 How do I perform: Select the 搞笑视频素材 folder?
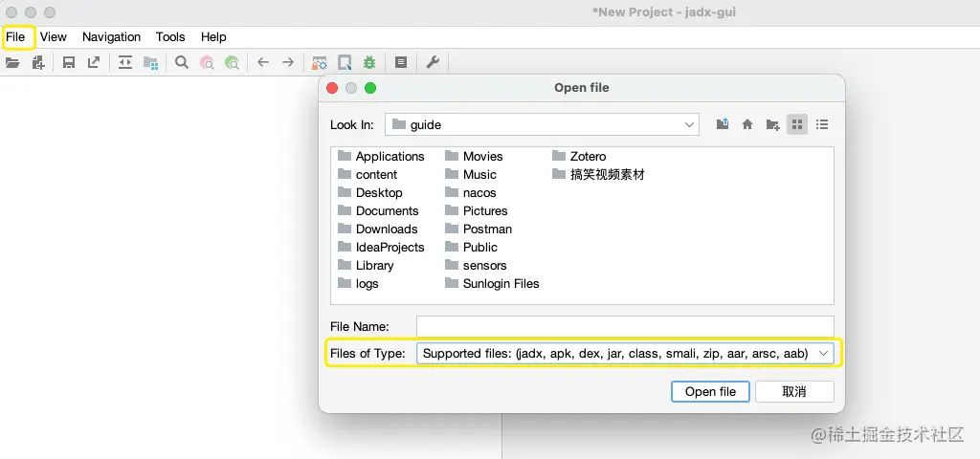(x=598, y=174)
